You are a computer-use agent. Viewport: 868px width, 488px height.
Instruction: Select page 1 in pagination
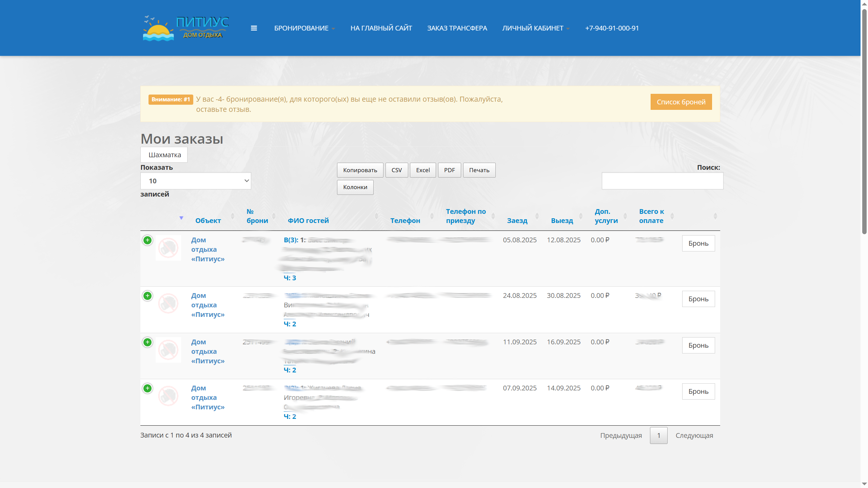(658, 435)
